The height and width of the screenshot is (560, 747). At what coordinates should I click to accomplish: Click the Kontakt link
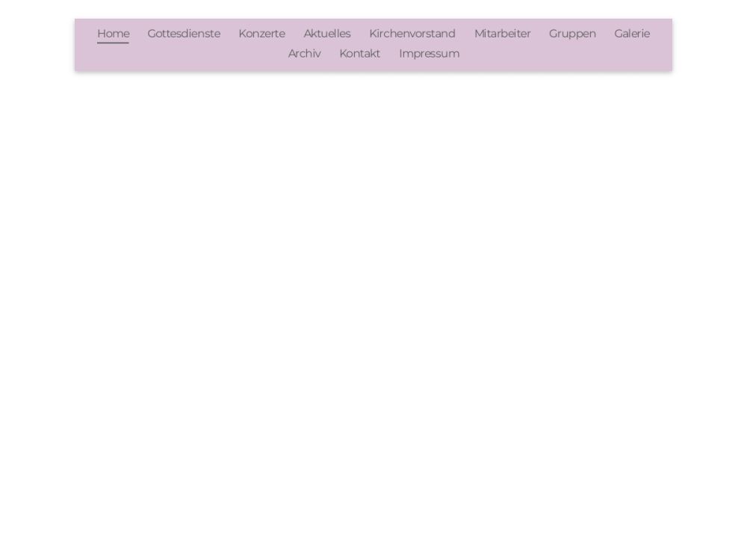(x=359, y=54)
